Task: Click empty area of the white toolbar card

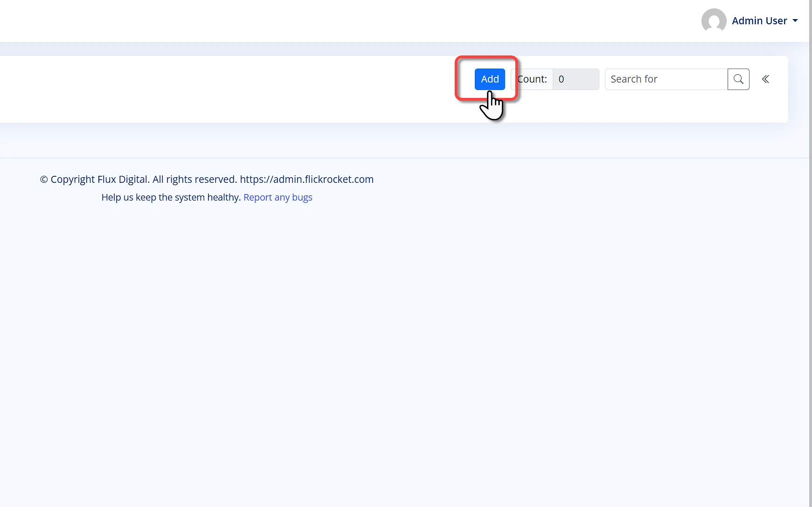Action: [233, 90]
